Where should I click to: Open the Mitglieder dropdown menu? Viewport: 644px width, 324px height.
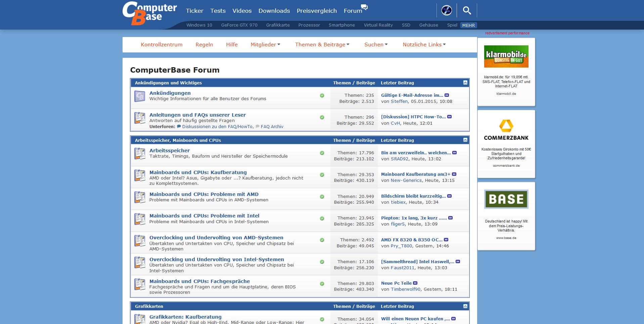click(x=265, y=45)
